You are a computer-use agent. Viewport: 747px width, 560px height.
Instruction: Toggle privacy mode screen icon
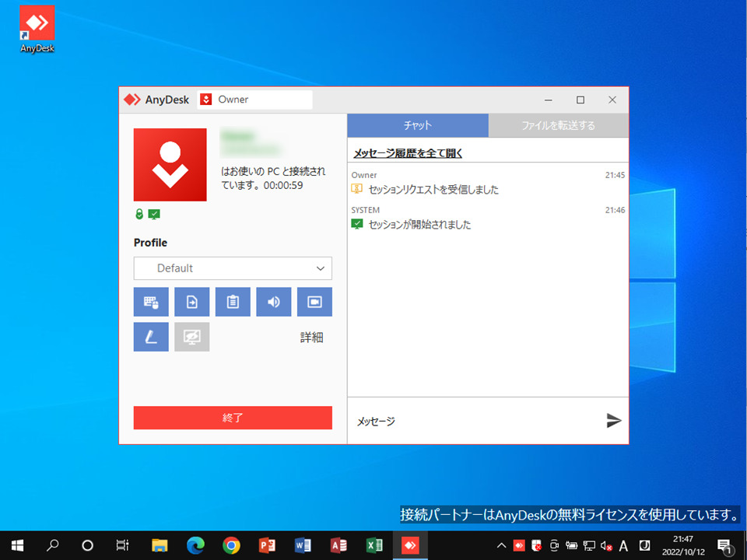tap(191, 337)
